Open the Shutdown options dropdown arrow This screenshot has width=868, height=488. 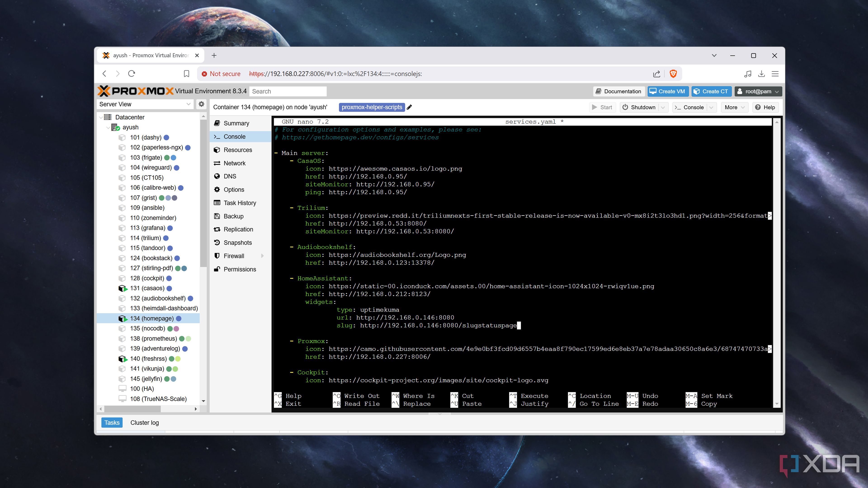click(663, 108)
